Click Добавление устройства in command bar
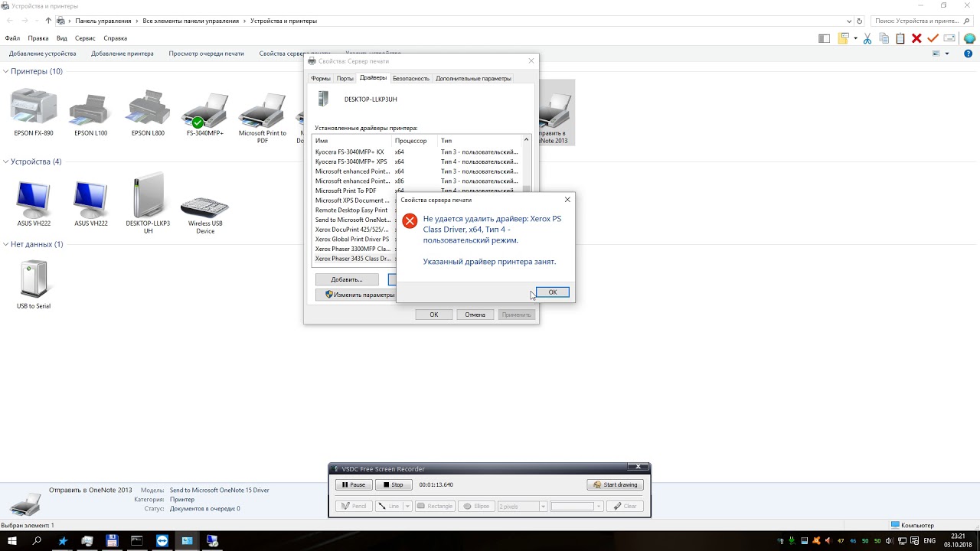 [43, 54]
